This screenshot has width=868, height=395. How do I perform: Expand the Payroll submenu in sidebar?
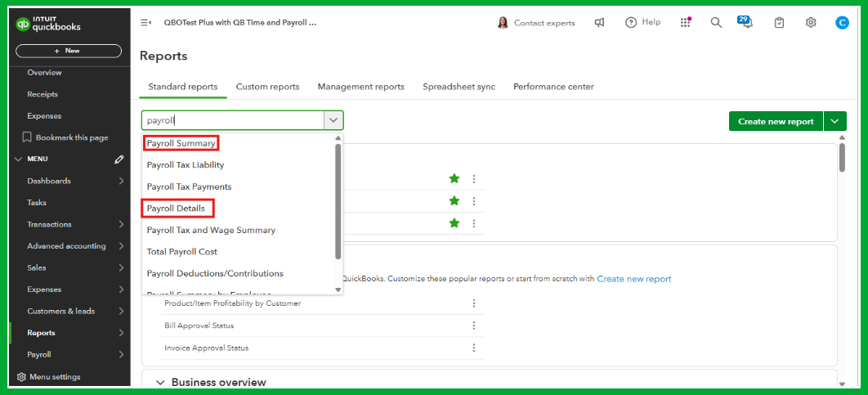(121, 355)
